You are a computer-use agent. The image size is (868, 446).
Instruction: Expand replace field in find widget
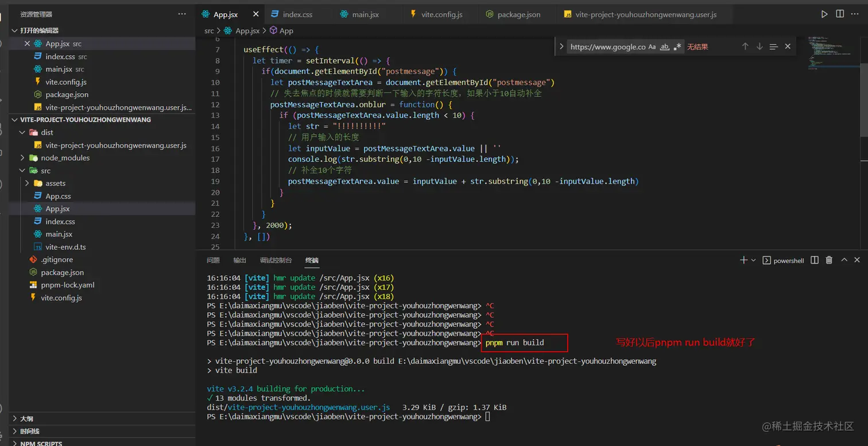[561, 46]
